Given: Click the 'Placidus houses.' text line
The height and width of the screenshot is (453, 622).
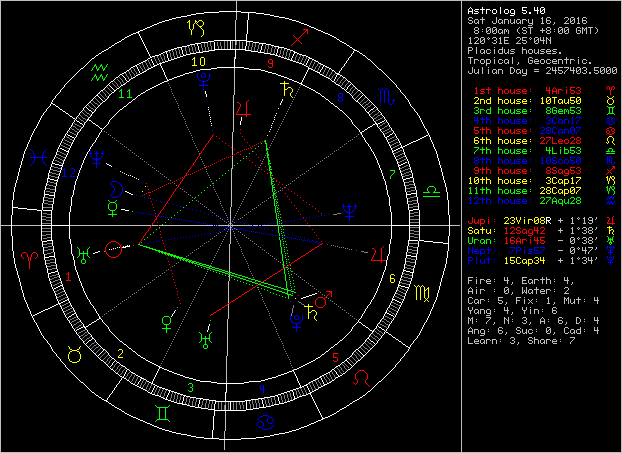Looking at the screenshot, I should coord(509,47).
